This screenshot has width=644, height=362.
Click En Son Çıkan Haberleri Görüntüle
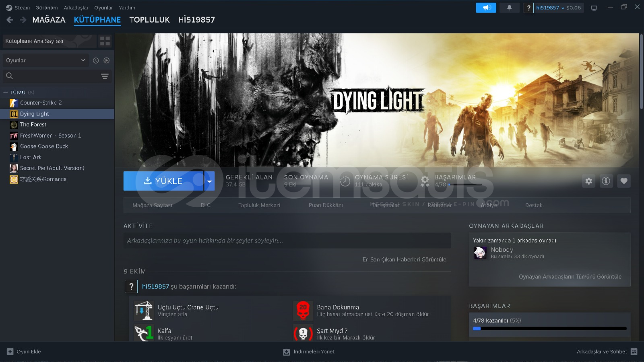(404, 259)
